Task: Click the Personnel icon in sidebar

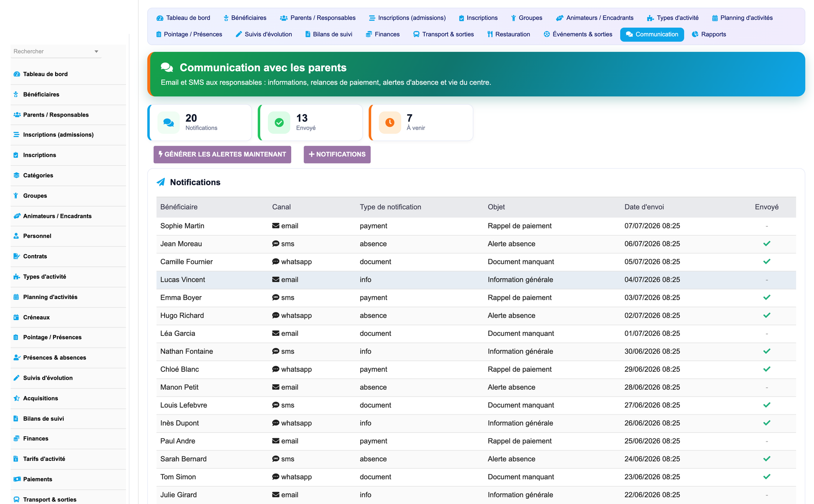Action: click(x=16, y=236)
